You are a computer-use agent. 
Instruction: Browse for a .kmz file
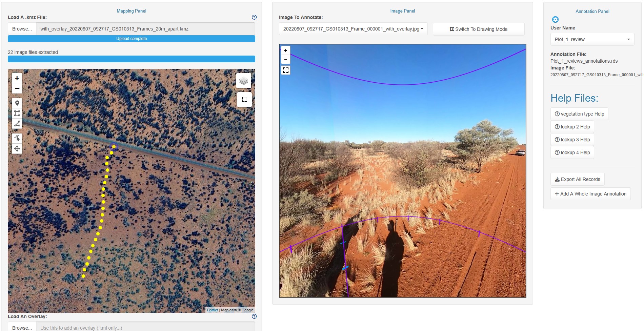click(x=22, y=29)
